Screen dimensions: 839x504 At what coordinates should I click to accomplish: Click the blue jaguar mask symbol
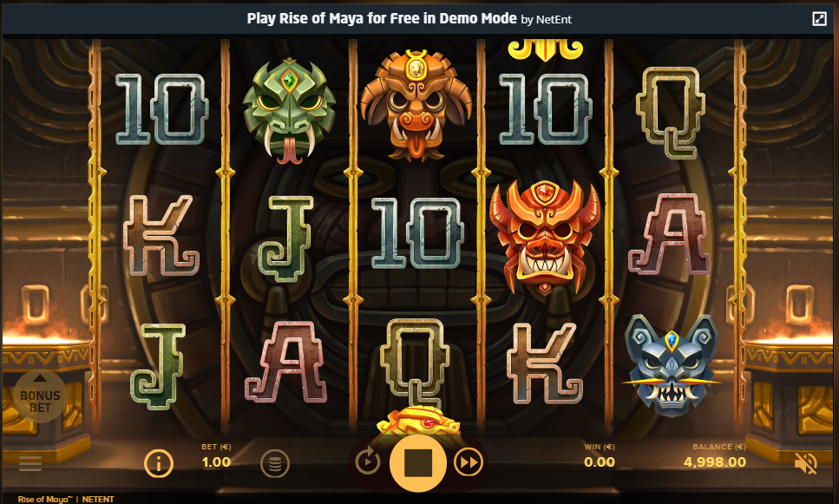pyautogui.click(x=672, y=365)
